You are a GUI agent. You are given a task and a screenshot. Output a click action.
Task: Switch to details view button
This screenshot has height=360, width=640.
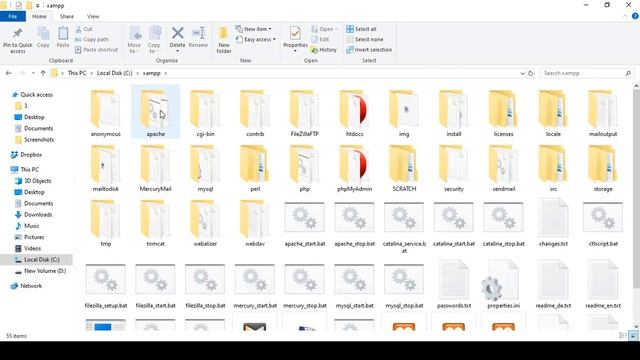[623, 336]
